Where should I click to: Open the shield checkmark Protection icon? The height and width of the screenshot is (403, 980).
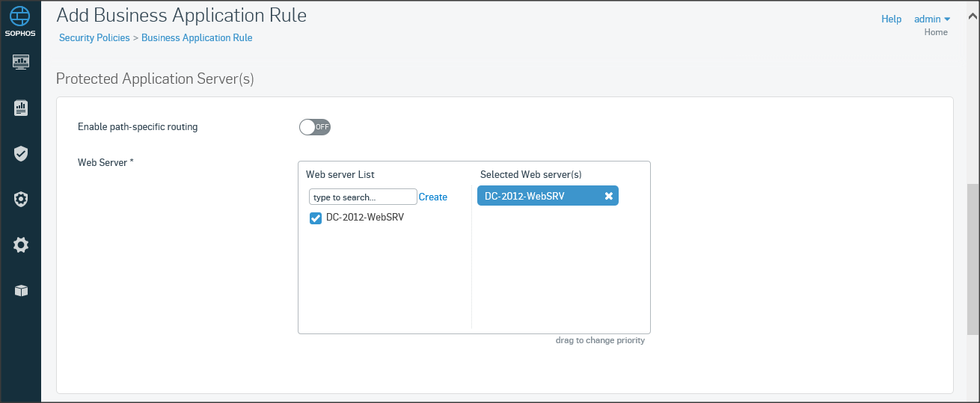pos(21,154)
